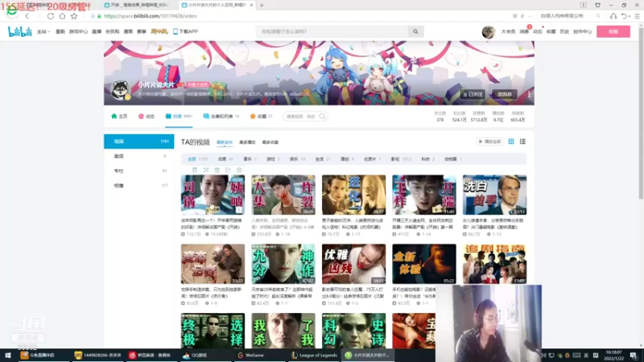Viewport: 644px width, 362px height.
Task: Open 消息 link in header
Action: (x=524, y=31)
